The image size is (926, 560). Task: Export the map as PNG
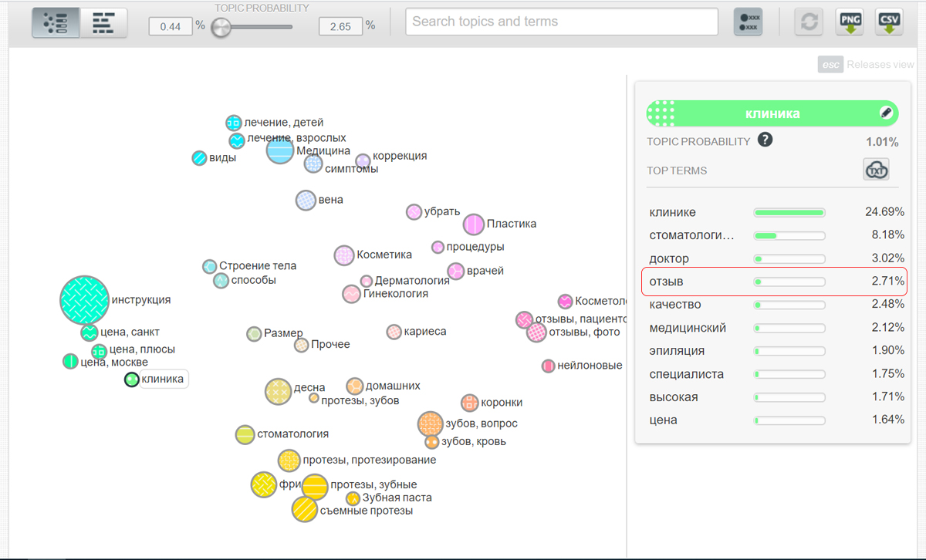click(850, 22)
